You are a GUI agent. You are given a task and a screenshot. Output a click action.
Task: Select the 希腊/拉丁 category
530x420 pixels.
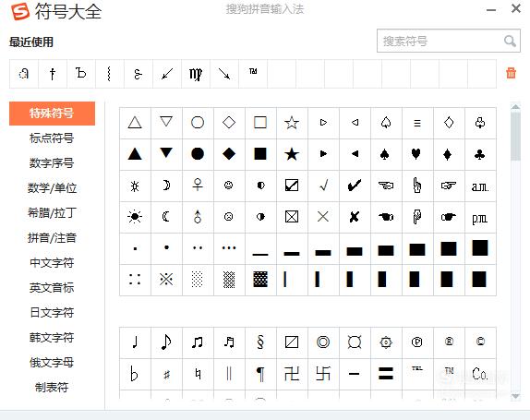tap(52, 213)
